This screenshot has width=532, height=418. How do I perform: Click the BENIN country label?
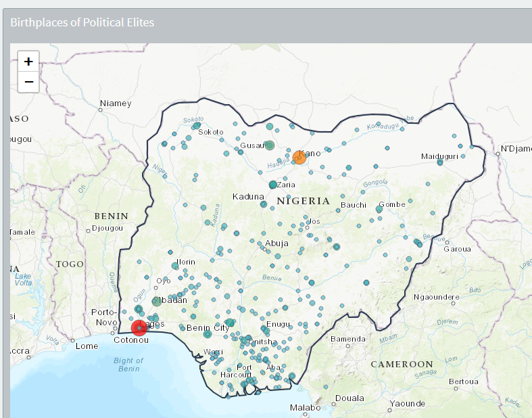coord(112,216)
